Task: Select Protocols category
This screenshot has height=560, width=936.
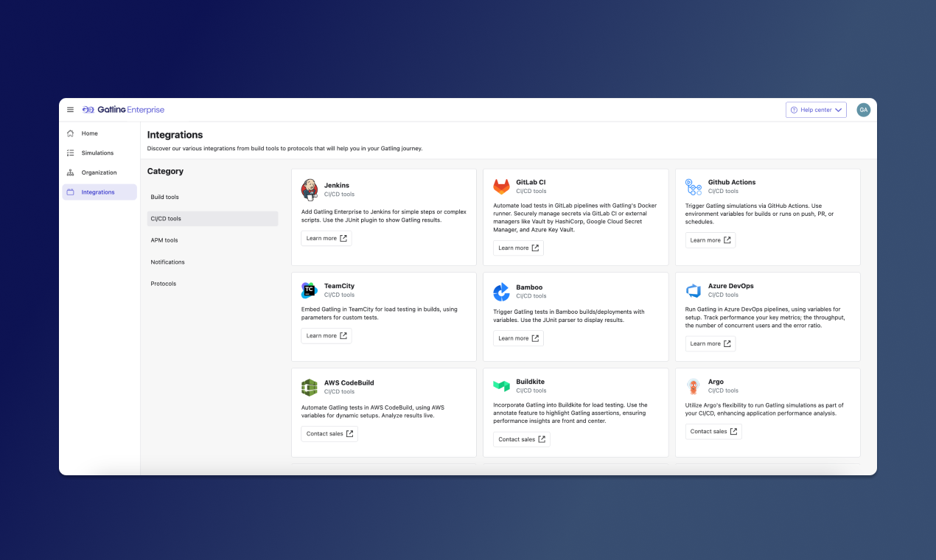Action: [212, 284]
